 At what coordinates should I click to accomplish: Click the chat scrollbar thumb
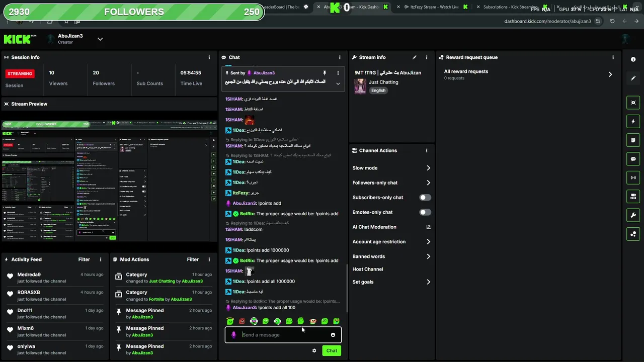(x=347, y=287)
